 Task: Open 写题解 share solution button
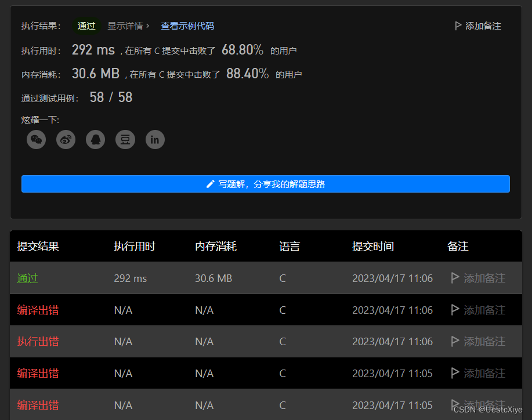click(x=265, y=184)
